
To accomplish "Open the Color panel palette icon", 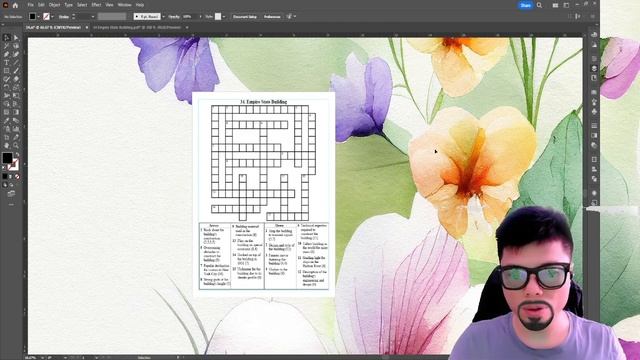I will 594,34.
